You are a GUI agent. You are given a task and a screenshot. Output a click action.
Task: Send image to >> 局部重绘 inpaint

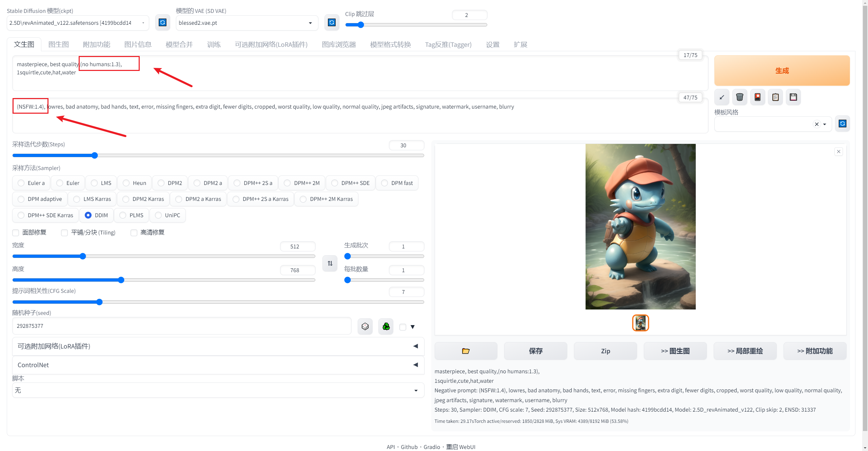tap(745, 351)
